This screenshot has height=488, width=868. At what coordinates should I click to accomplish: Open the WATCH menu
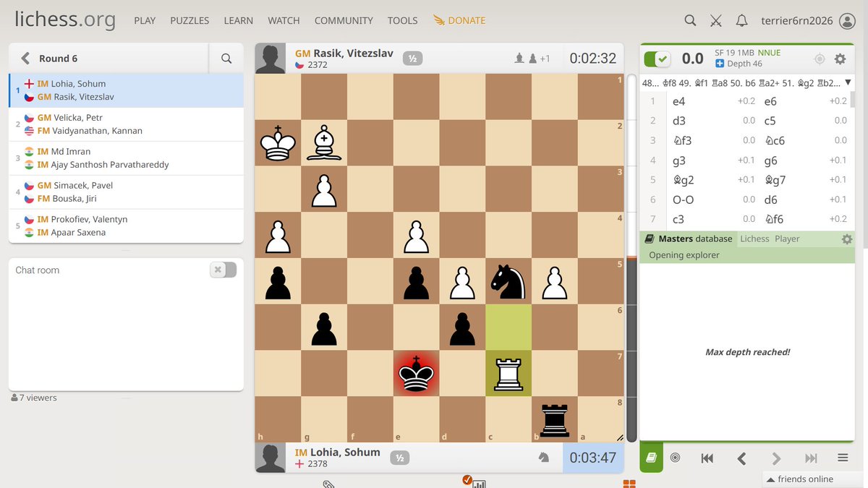[x=284, y=21]
